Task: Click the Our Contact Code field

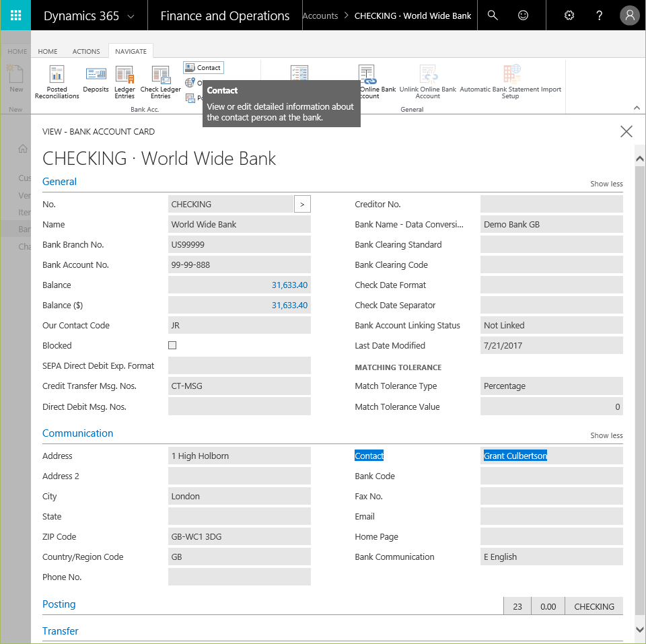Action: point(240,326)
